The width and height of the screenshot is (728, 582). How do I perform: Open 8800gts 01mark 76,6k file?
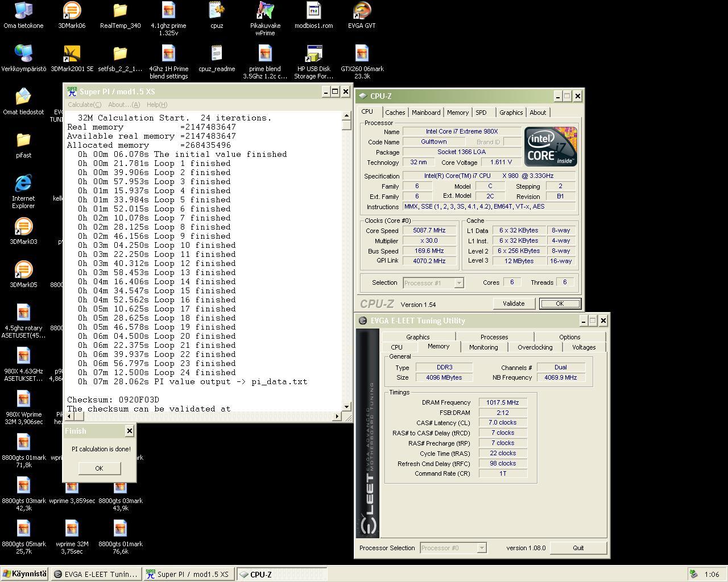coord(120,537)
